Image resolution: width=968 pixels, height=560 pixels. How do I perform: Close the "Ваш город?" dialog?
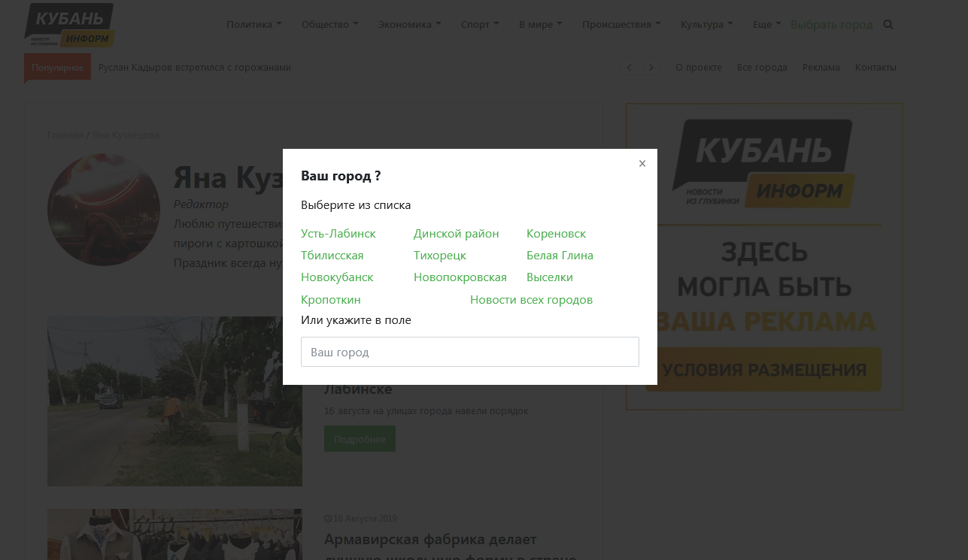tap(642, 163)
